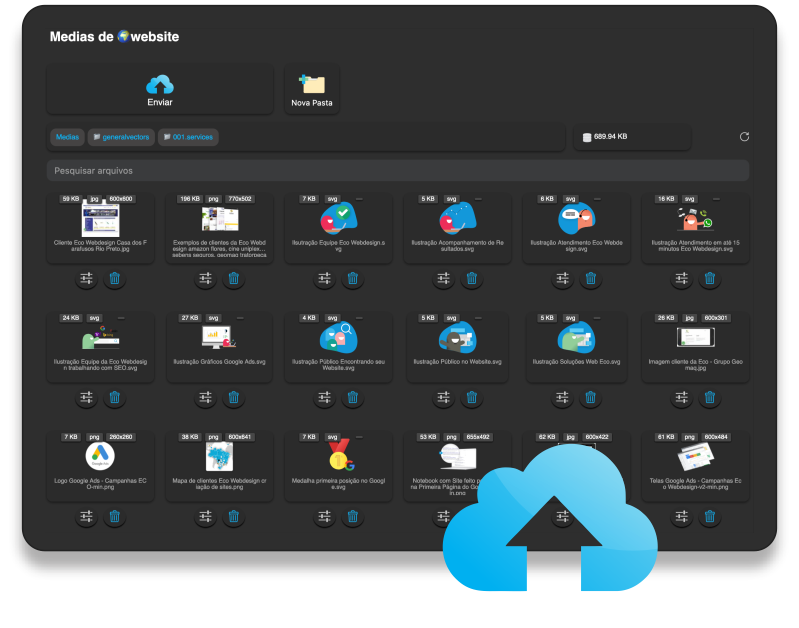
Task: Create a new folder with Nova Pasta
Action: 312,90
